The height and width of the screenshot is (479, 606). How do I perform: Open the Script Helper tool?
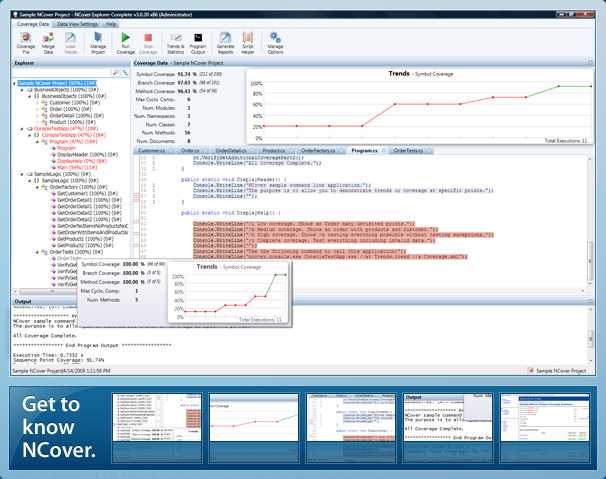250,38
